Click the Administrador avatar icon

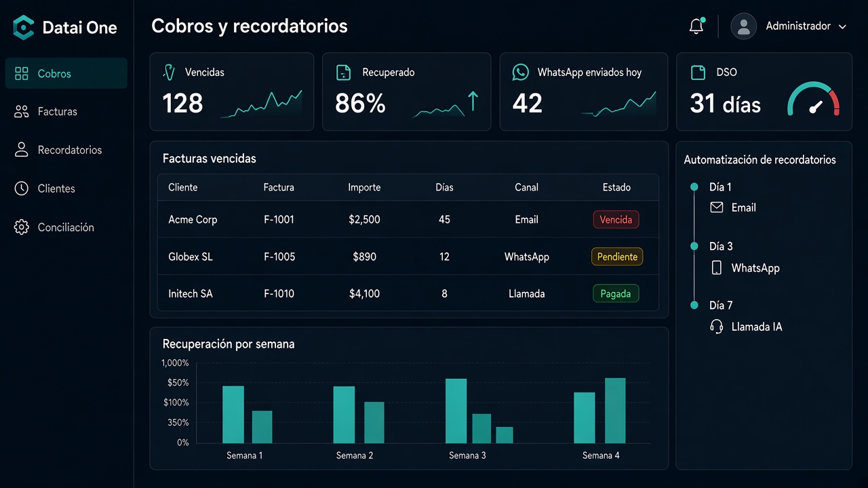tap(744, 26)
